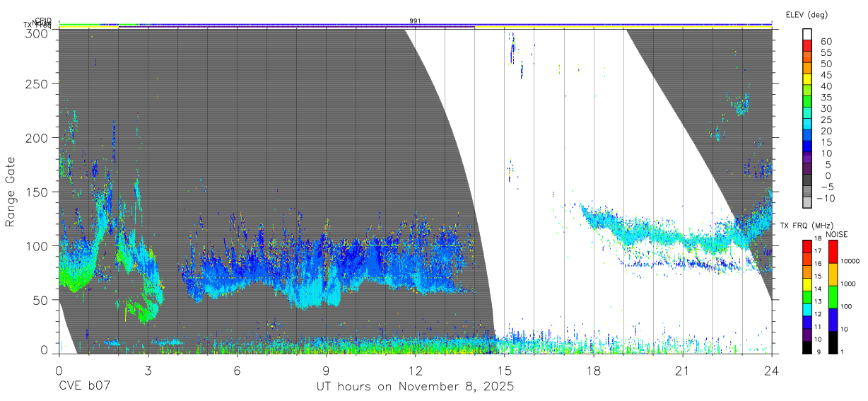
Task: Click the range gate tick label 100
Action: click(37, 246)
